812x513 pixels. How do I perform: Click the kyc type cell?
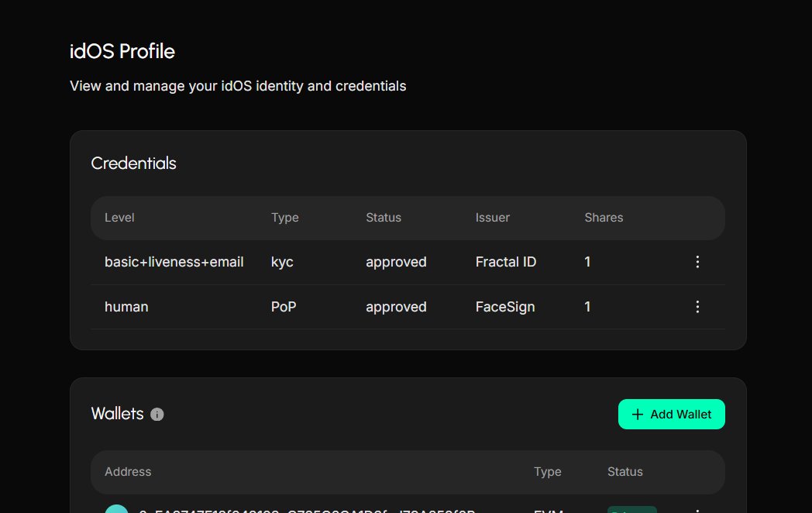282,262
